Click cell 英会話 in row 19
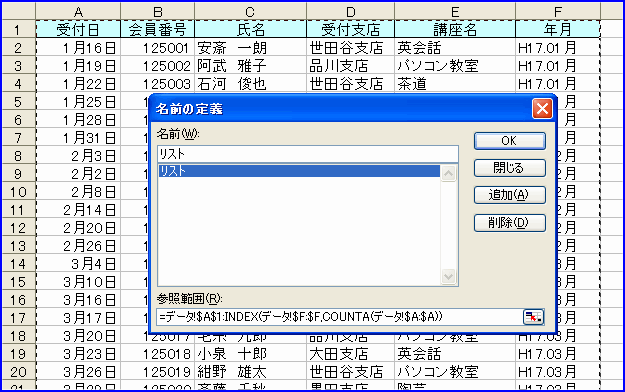 tap(455, 354)
